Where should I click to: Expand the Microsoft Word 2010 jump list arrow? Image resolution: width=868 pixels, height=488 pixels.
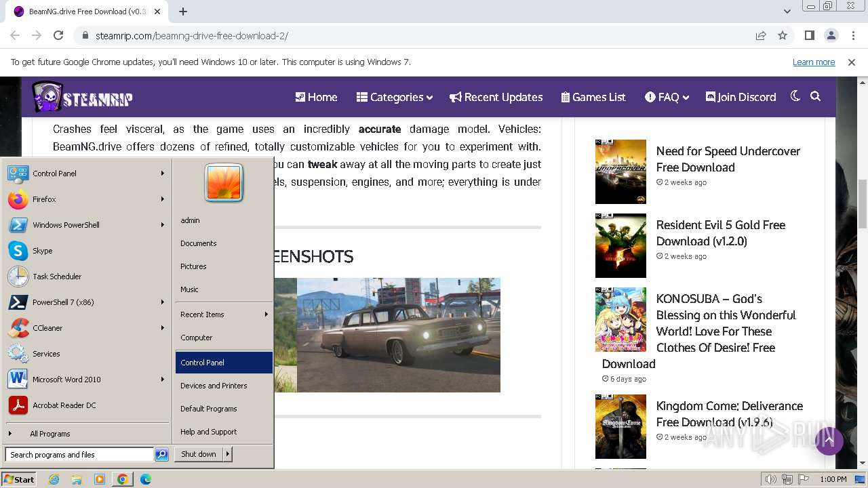click(163, 380)
